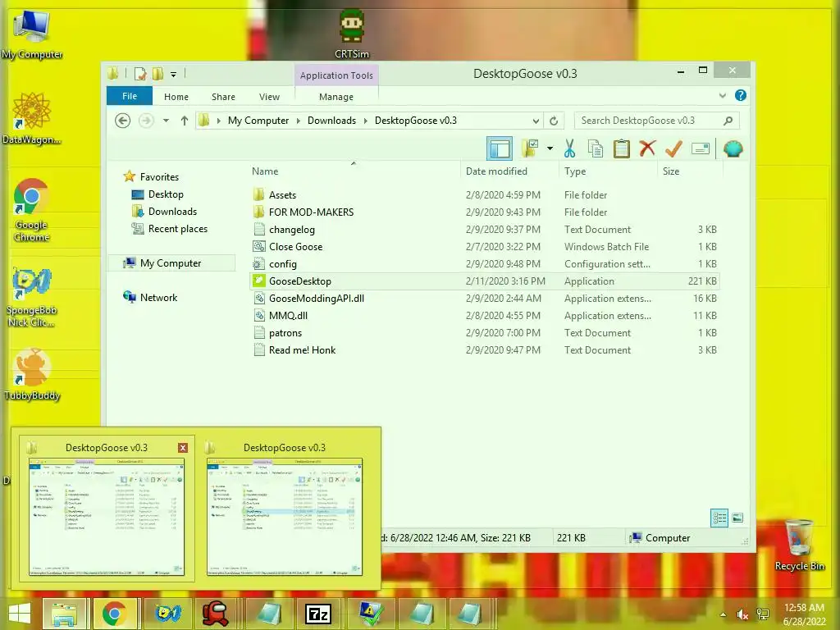Open properties with the orange checkmark icon

[673, 148]
